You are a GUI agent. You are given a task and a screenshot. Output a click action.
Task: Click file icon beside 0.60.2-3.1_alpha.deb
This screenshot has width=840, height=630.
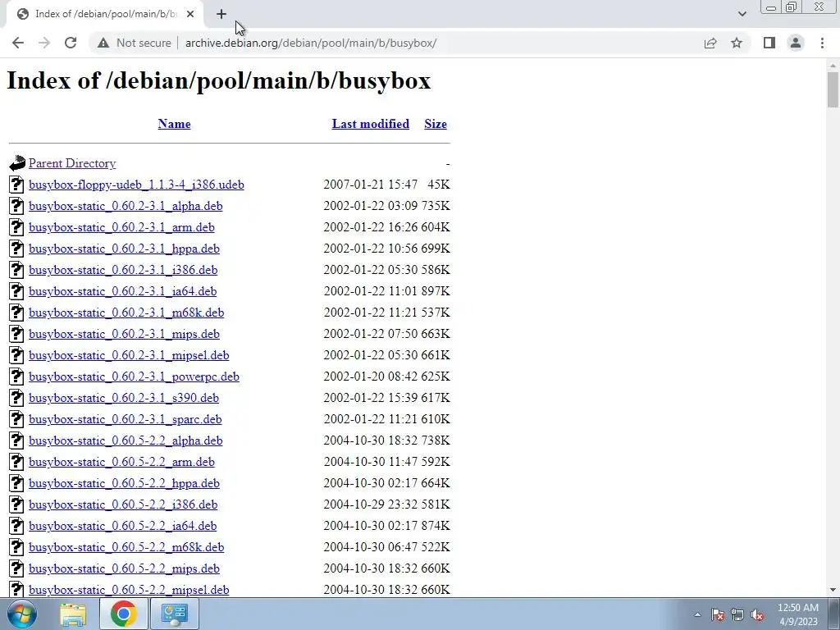(16, 206)
